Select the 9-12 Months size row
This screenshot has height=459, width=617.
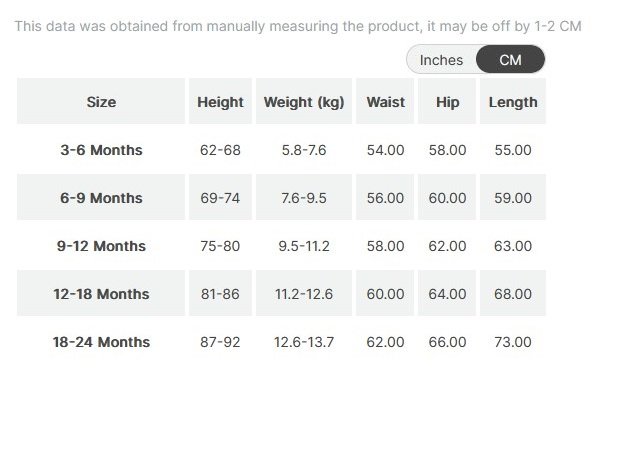point(101,246)
